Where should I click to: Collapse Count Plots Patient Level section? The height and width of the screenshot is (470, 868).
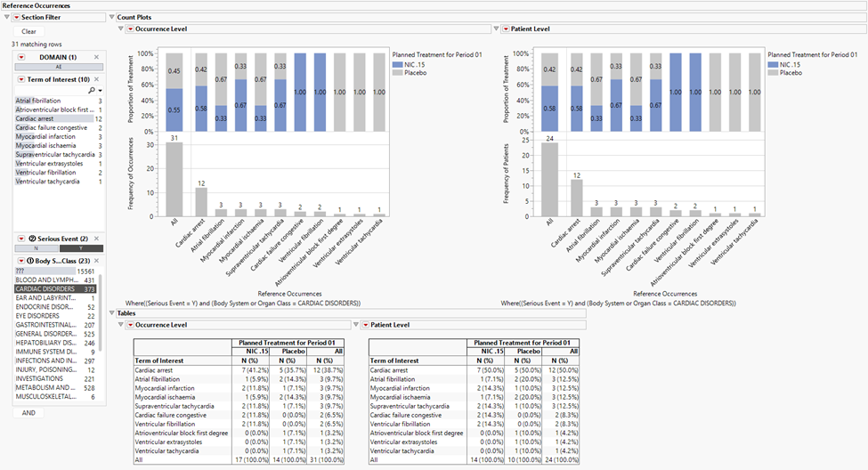coord(496,28)
